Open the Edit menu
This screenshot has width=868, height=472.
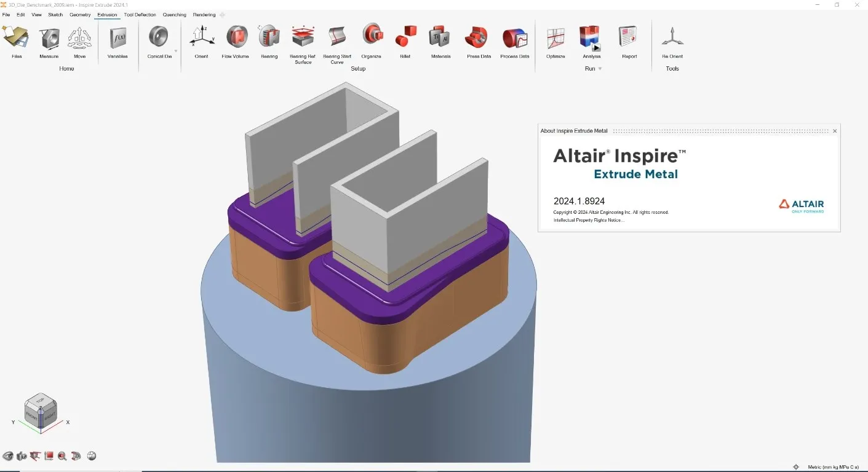point(21,15)
